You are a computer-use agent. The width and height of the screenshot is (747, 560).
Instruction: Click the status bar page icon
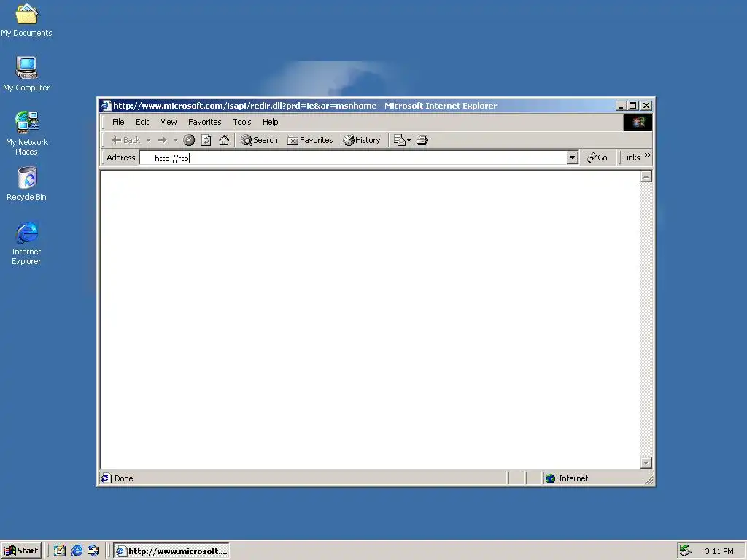tap(107, 478)
